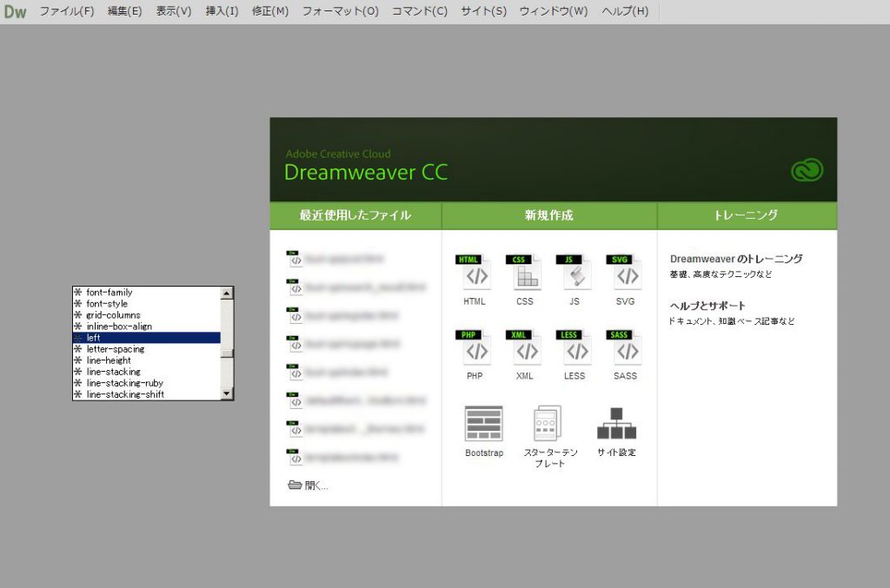890x588 pixels.
Task: Click the open folder icon beside 開く
Action: (295, 485)
